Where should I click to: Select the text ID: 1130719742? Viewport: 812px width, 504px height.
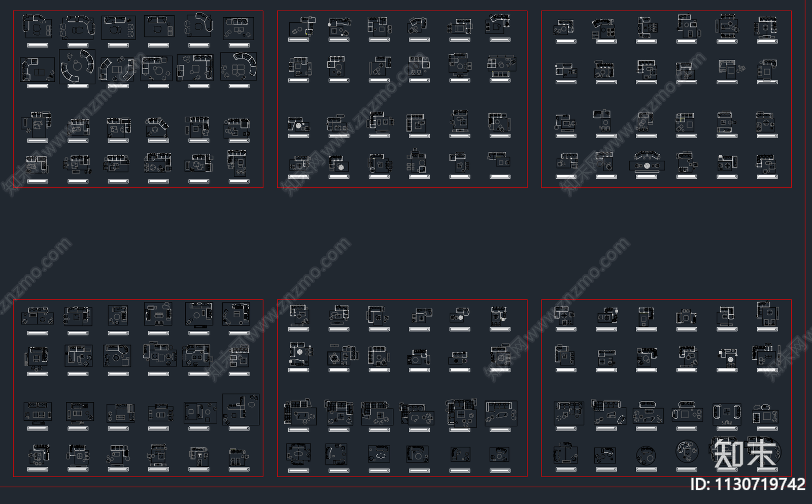748,484
